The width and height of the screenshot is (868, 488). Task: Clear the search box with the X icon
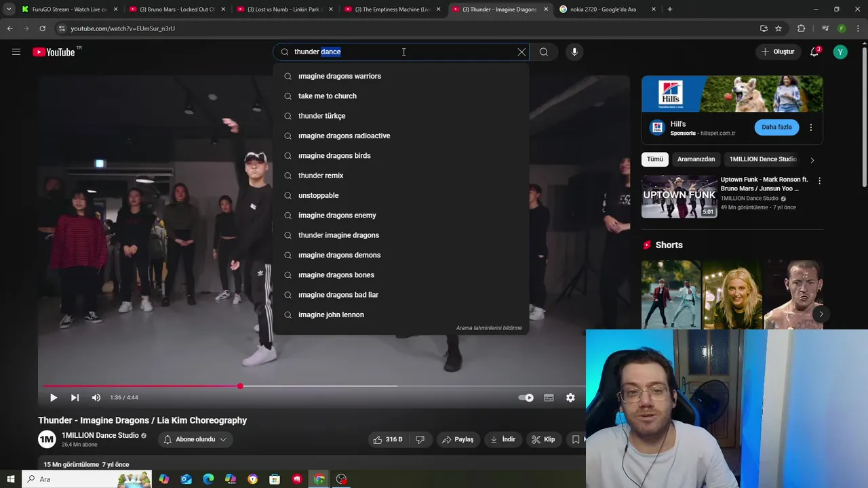click(x=521, y=52)
